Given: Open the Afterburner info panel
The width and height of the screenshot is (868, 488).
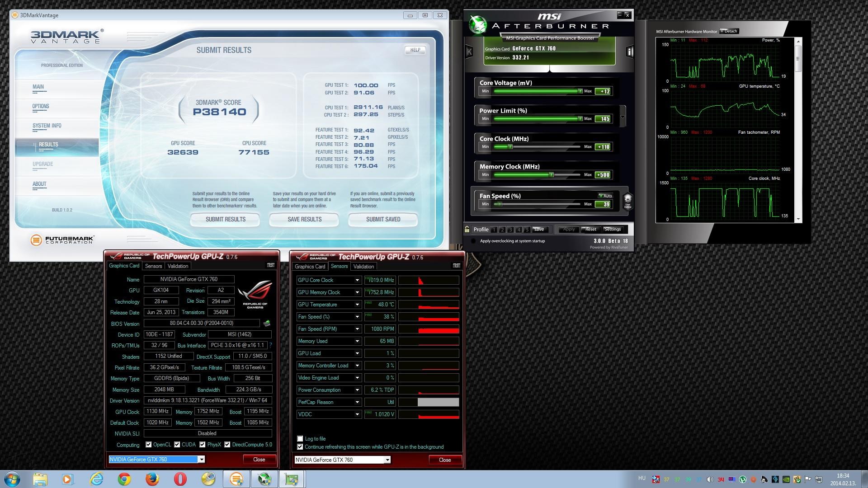Looking at the screenshot, I should (x=629, y=52).
